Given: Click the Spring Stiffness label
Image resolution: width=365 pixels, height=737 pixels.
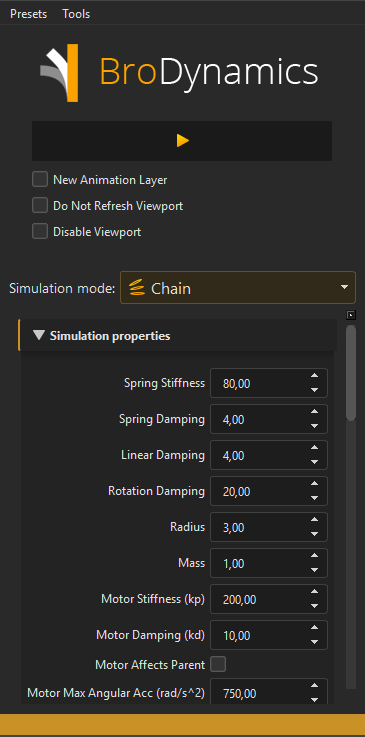Looking at the screenshot, I should point(164,383).
